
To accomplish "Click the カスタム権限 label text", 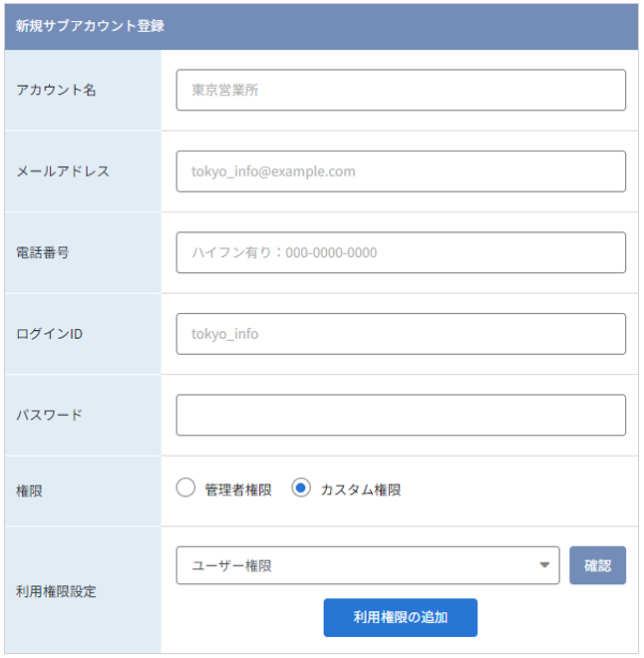I will coord(361,490).
